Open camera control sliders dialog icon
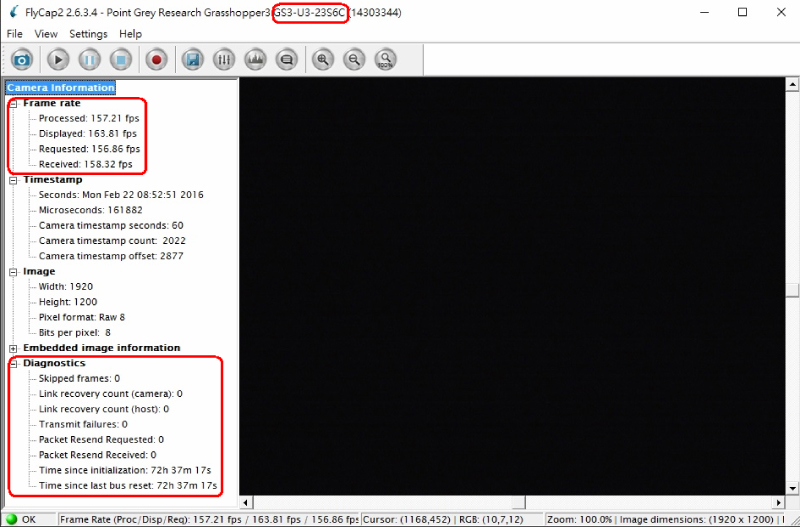Viewport: 800px width, 527px height. 224,60
